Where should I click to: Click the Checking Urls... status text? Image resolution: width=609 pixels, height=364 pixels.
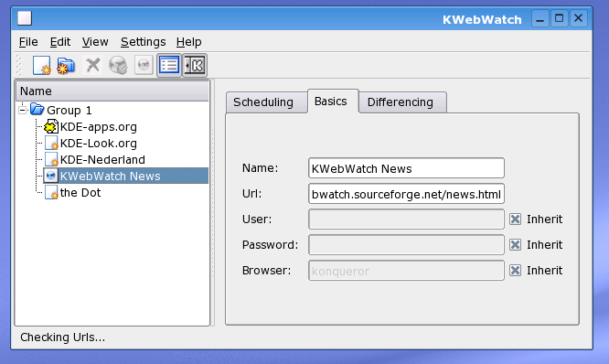pyautogui.click(x=62, y=337)
